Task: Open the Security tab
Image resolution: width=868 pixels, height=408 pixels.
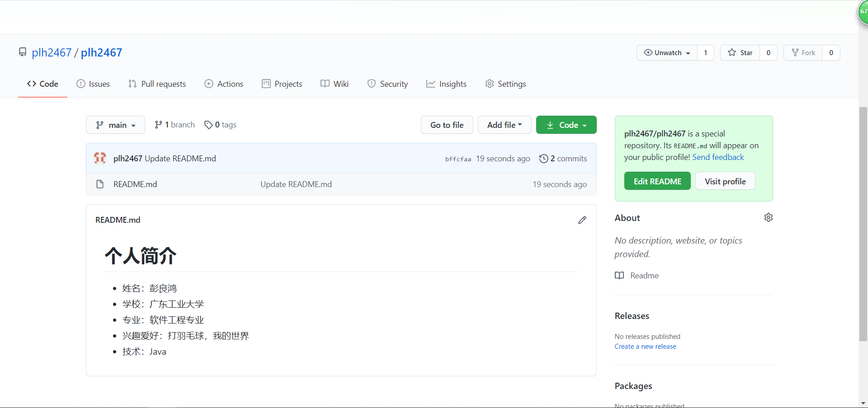Action: pyautogui.click(x=387, y=84)
